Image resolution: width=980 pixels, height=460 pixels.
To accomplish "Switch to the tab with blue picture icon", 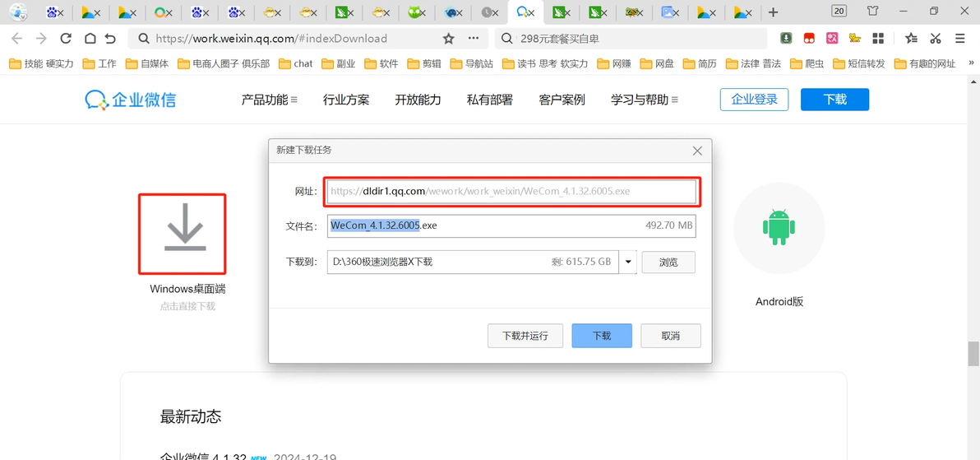I will click(670, 12).
